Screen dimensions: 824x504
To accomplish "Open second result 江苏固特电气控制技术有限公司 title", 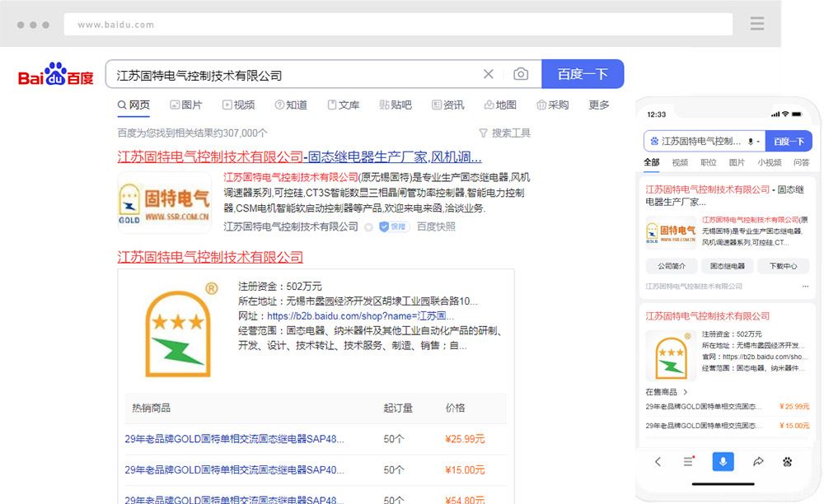I will click(210, 257).
